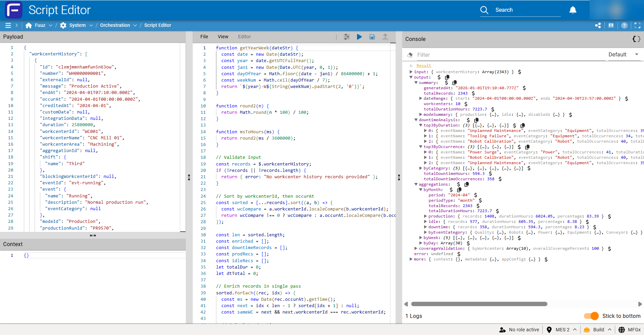
Task: Click the Orchestration breadcrumb link
Action: point(115,25)
